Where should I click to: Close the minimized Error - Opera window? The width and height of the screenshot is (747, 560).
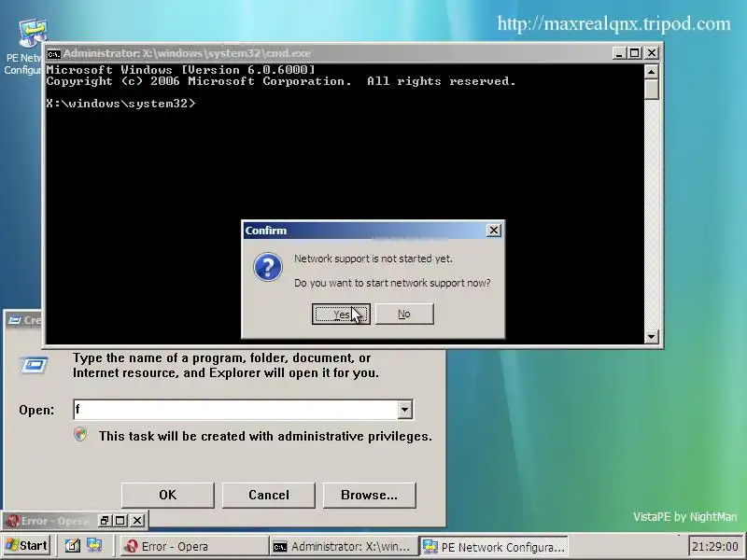tap(137, 521)
